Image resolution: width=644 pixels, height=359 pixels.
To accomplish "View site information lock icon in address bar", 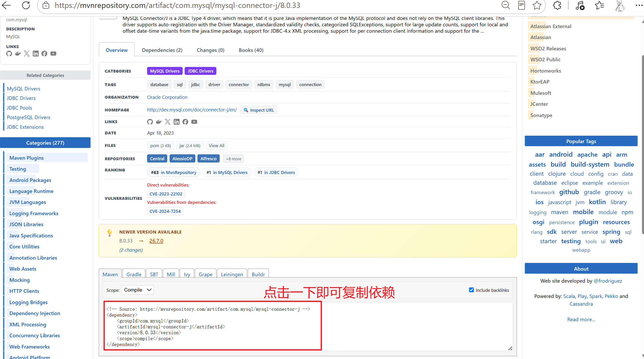I will (x=46, y=5).
